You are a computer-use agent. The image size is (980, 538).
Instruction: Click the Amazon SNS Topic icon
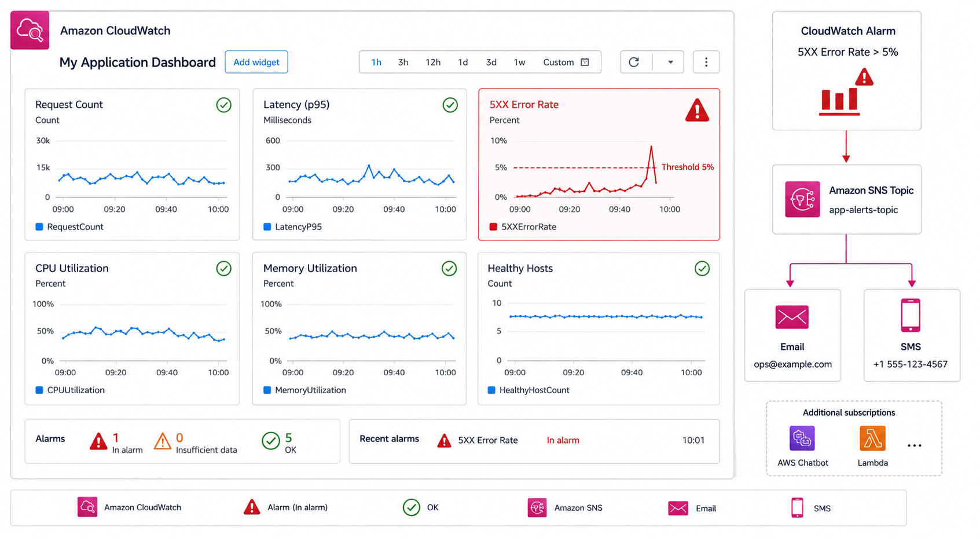click(802, 199)
